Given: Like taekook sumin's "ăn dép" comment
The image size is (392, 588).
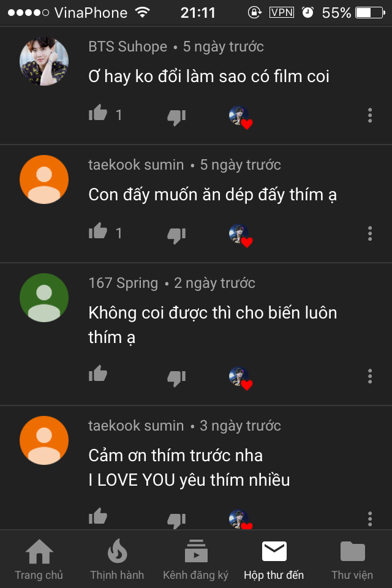Looking at the screenshot, I should tap(98, 232).
